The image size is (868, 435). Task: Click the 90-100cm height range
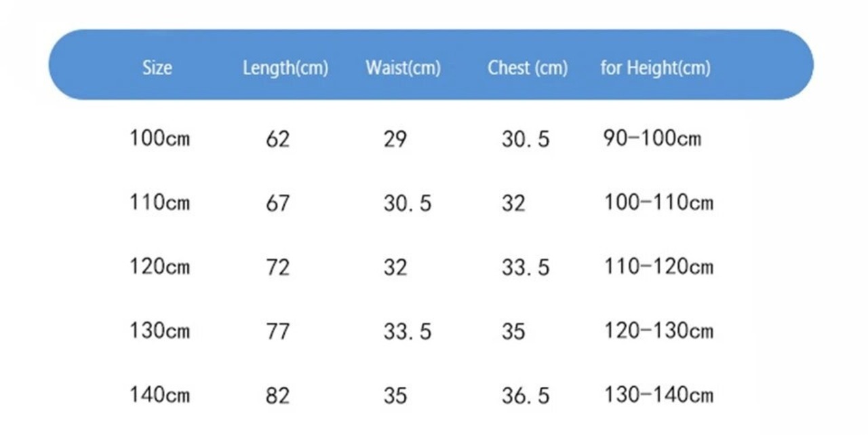tap(652, 138)
